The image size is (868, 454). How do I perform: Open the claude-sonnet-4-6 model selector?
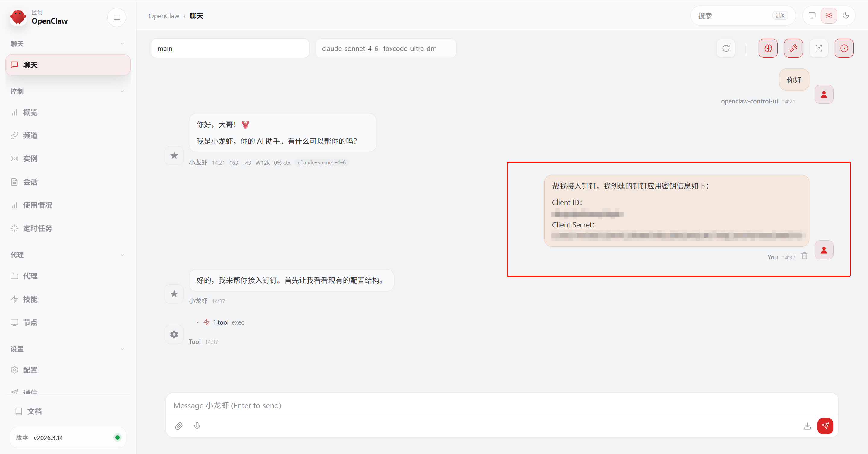point(385,48)
